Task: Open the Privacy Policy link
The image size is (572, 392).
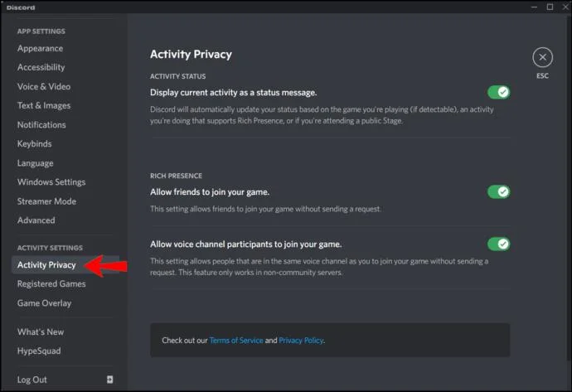Action: 301,341
